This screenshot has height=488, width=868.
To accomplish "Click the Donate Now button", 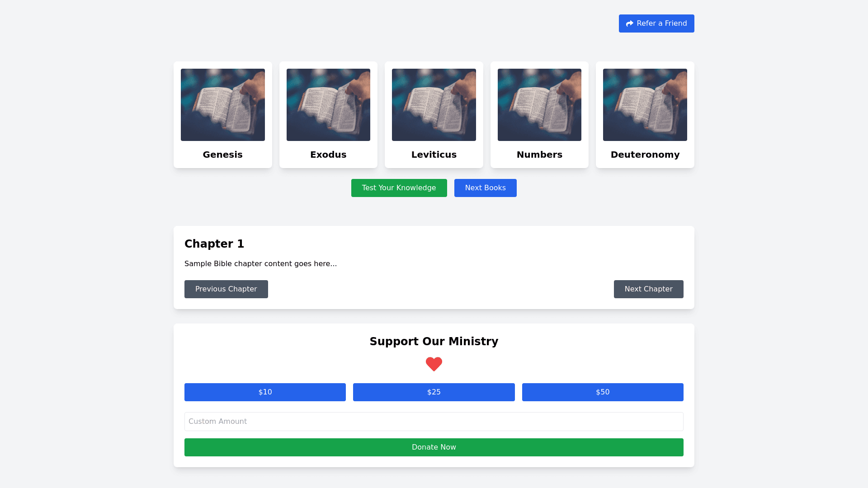I will (x=434, y=447).
